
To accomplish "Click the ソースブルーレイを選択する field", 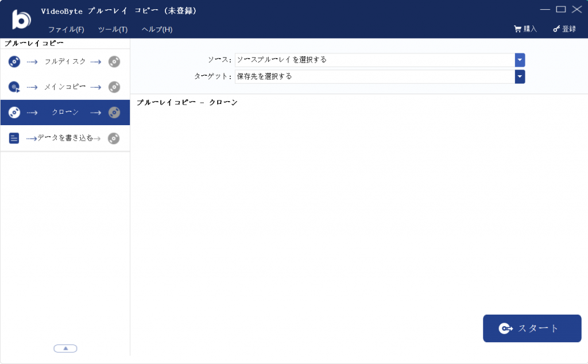I will (374, 60).
